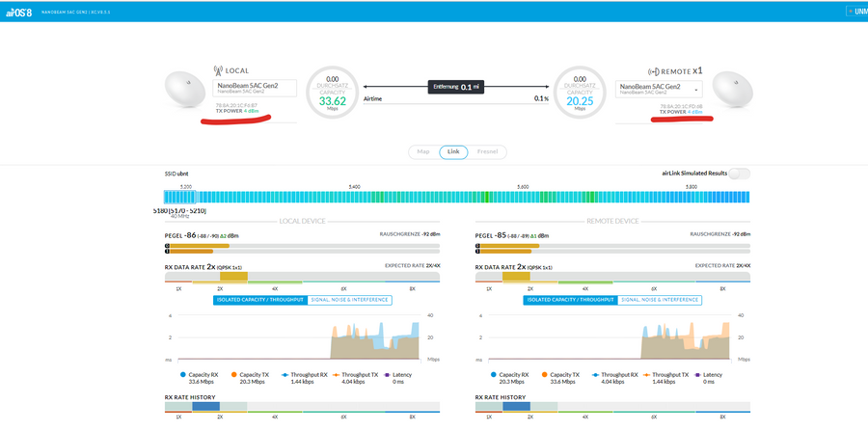Click the local RX data rate 2x block
868x430 pixels.
(x=233, y=276)
